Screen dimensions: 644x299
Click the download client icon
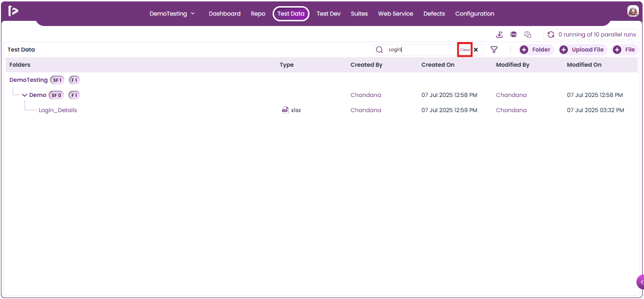point(499,35)
